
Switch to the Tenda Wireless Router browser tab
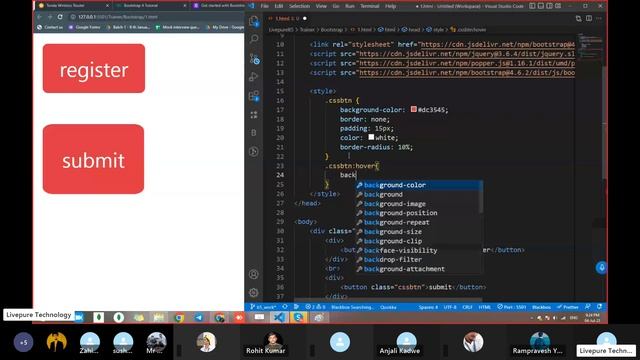click(73, 6)
